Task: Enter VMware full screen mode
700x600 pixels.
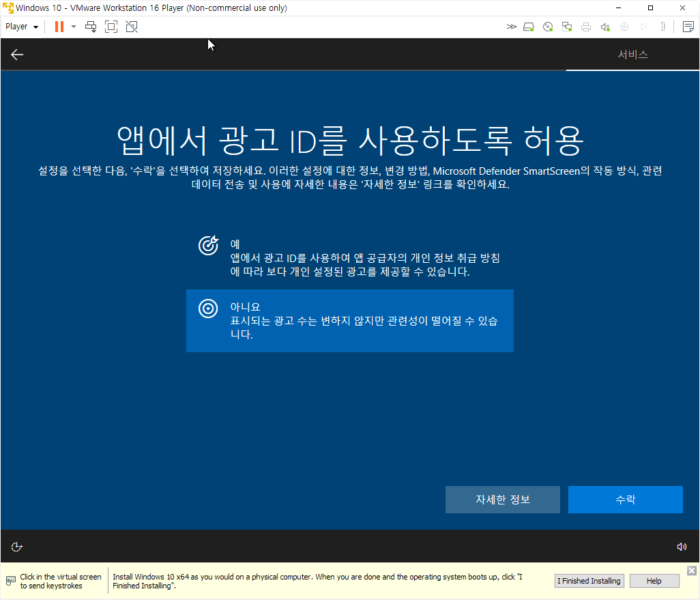Action: (111, 27)
